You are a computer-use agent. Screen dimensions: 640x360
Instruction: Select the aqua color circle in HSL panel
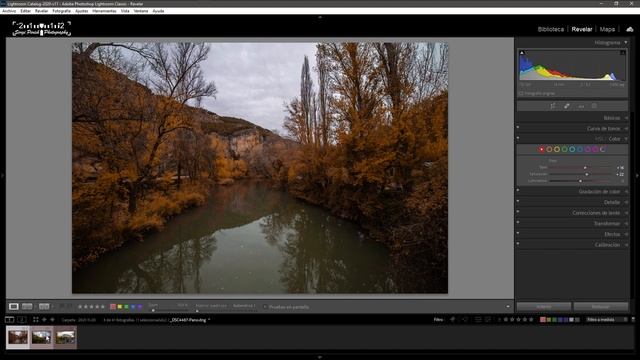[x=572, y=149]
